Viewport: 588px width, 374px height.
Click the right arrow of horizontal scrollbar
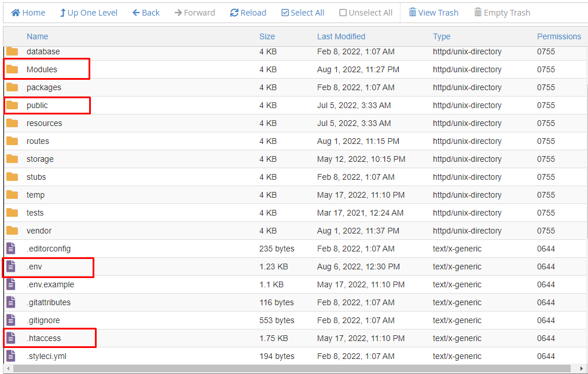click(x=581, y=368)
